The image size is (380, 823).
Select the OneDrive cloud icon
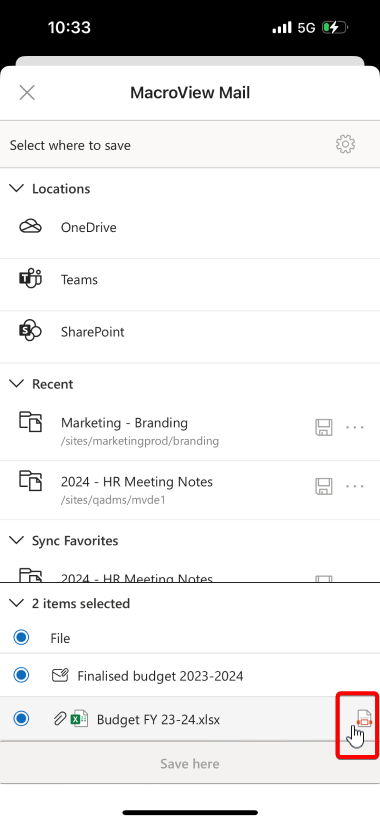pos(30,227)
